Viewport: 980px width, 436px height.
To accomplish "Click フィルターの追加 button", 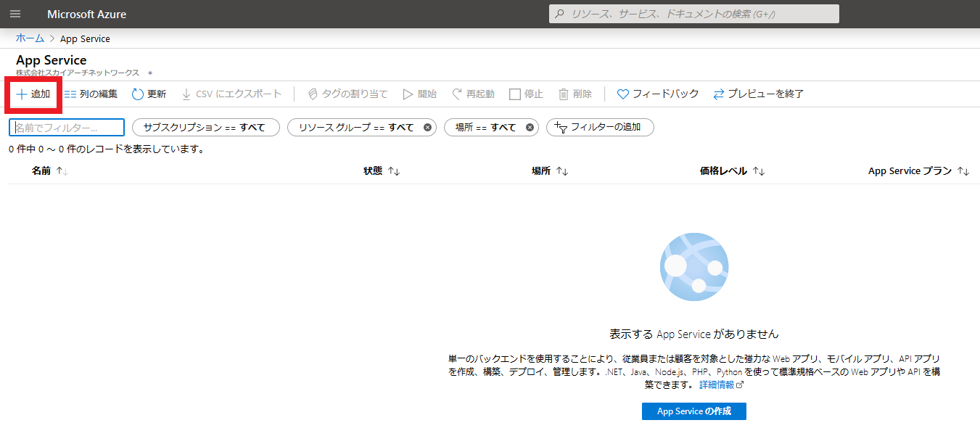I will tap(600, 128).
